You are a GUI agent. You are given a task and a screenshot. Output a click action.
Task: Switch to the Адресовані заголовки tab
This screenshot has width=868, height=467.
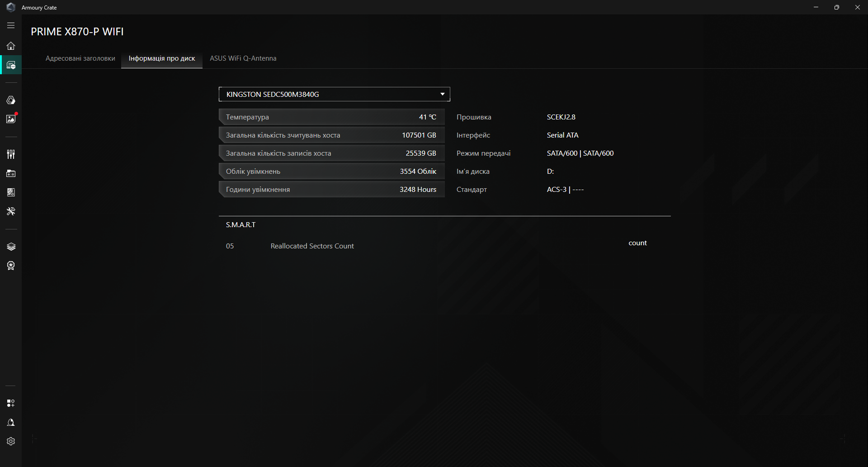80,58
